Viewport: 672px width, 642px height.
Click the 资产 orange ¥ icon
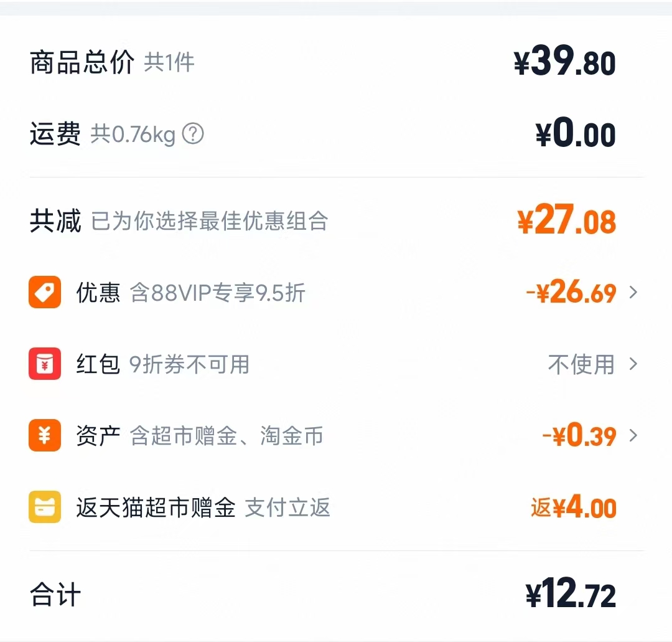coord(44,437)
